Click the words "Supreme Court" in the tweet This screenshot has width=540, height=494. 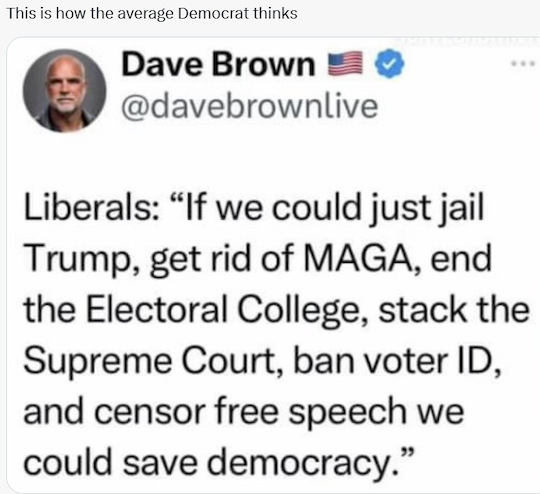(x=150, y=360)
